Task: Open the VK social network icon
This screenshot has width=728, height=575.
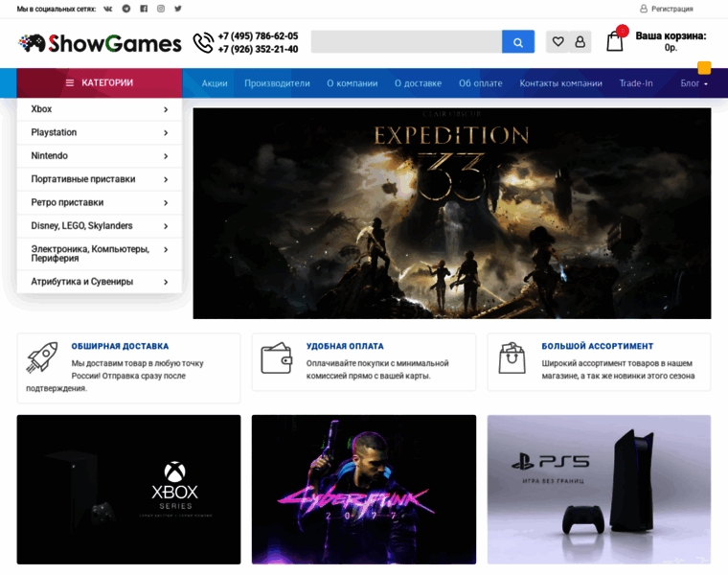Action: pos(107,9)
